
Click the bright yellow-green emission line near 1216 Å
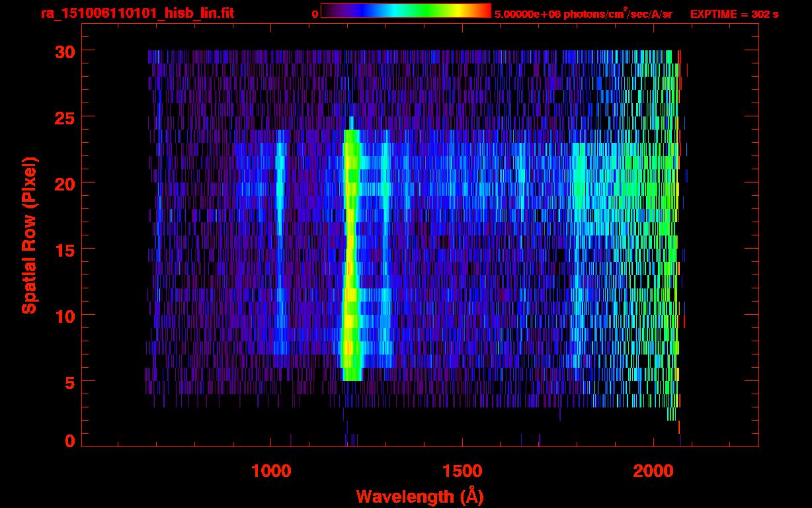351,255
